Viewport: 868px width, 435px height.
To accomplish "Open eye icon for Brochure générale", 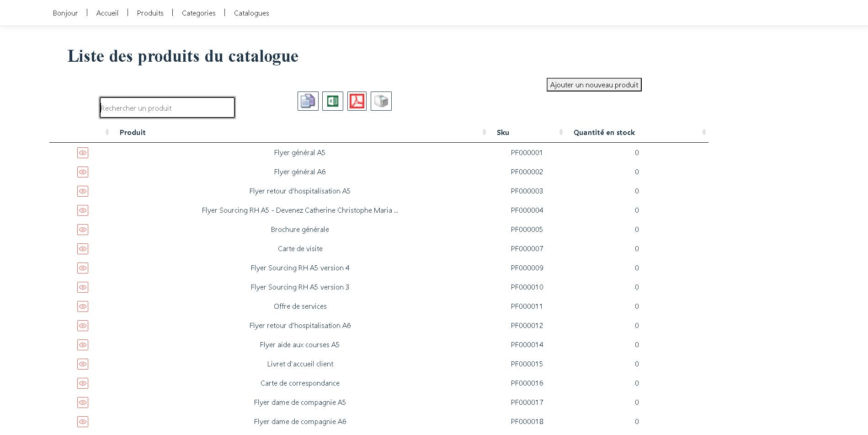I will point(83,230).
